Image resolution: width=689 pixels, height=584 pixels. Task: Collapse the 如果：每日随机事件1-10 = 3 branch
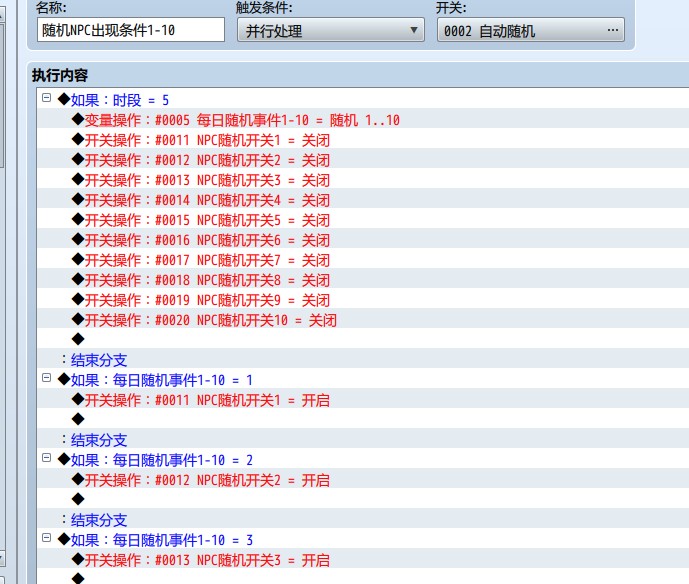click(46, 537)
